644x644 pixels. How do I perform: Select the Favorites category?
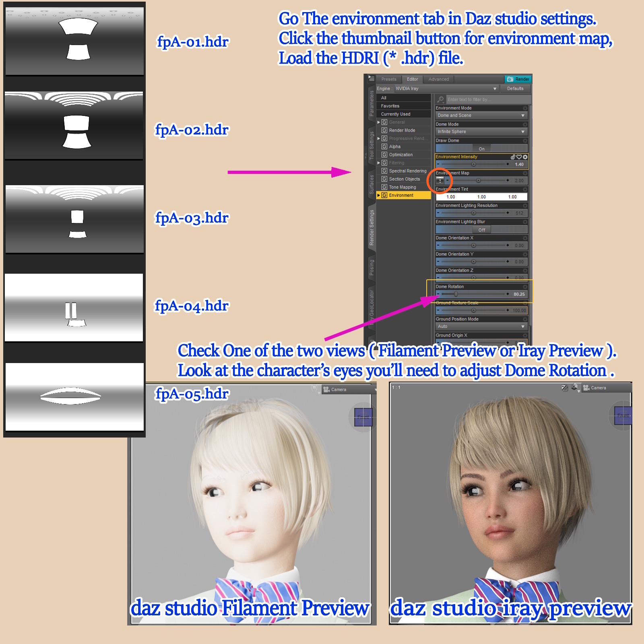coord(404,106)
